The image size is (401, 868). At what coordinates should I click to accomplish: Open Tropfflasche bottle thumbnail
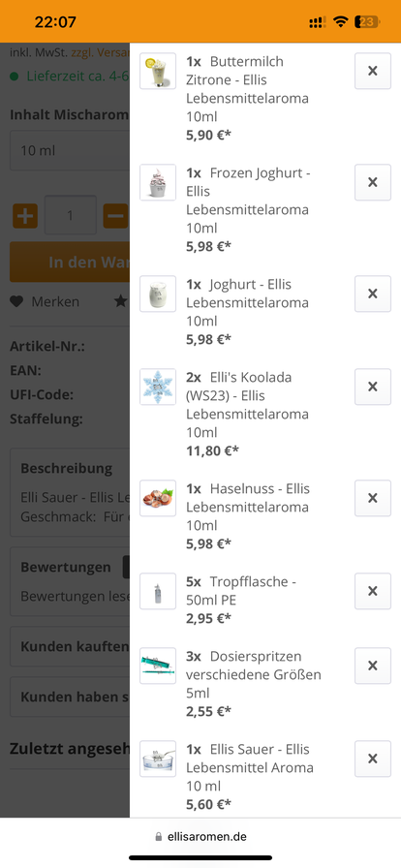pos(158,591)
